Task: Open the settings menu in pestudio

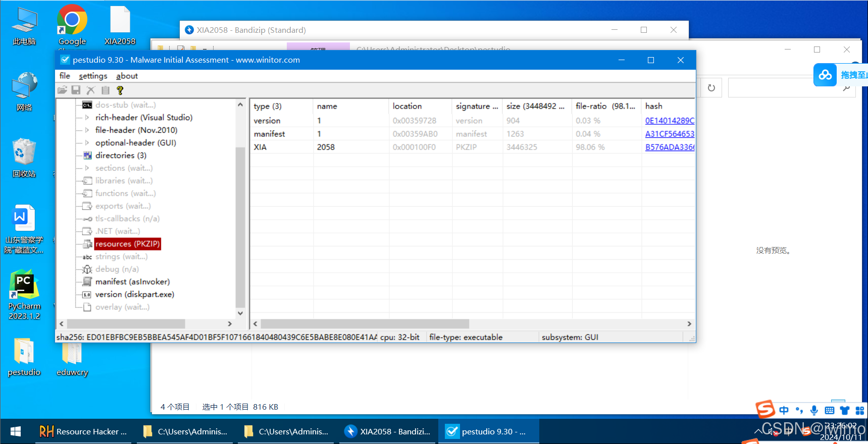Action: [93, 76]
